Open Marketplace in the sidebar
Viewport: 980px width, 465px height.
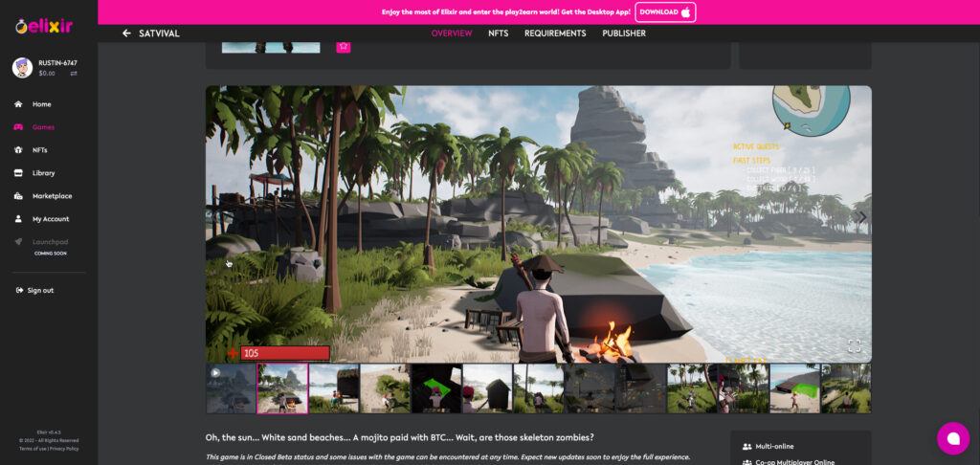pos(52,196)
